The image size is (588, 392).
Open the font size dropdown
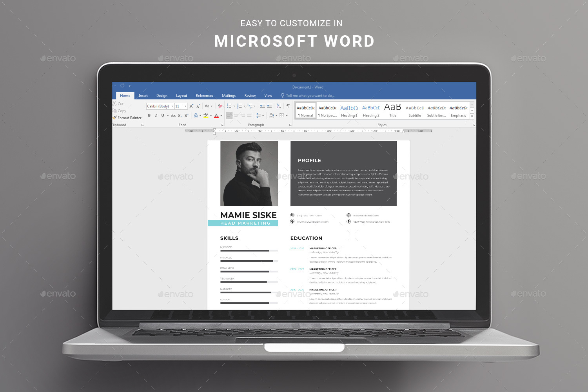[183, 106]
